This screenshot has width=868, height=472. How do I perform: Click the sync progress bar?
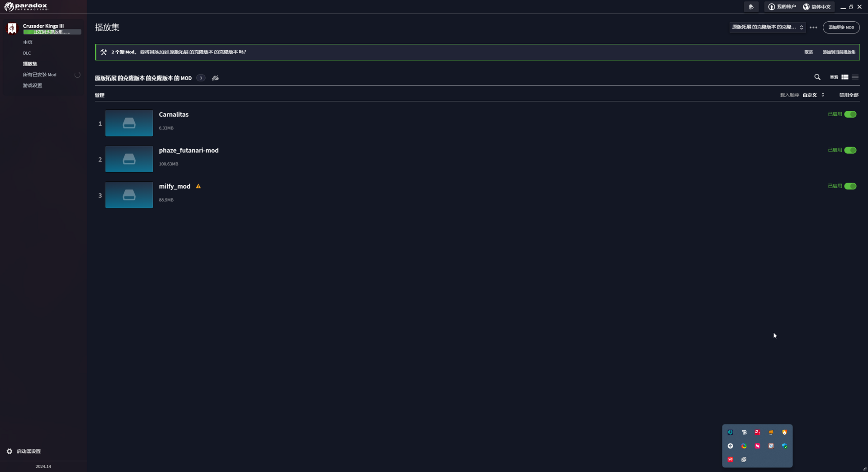point(52,32)
